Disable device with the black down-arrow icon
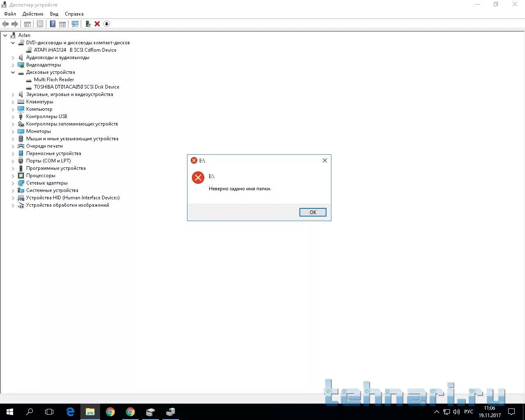The width and height of the screenshot is (525, 420). click(x=107, y=24)
